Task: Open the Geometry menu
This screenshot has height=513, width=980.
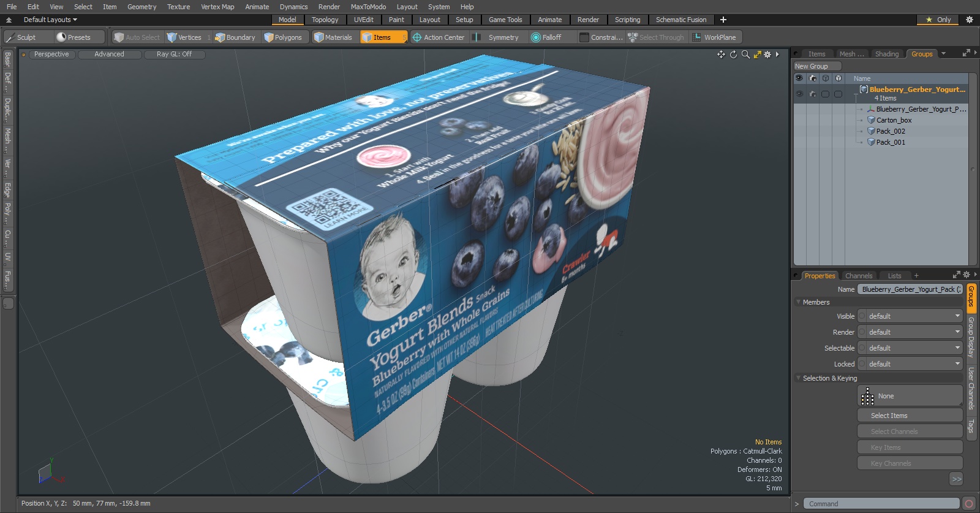Action: pos(142,7)
